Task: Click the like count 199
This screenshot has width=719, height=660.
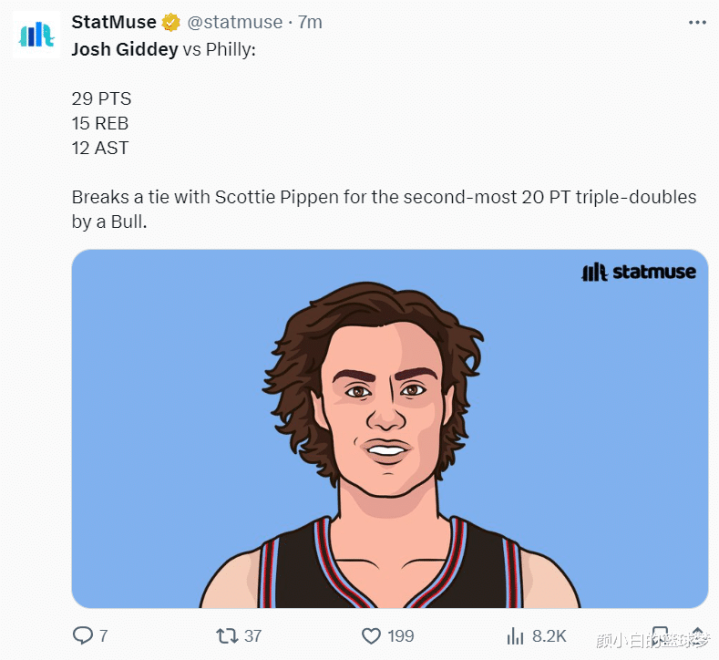Action: (401, 636)
